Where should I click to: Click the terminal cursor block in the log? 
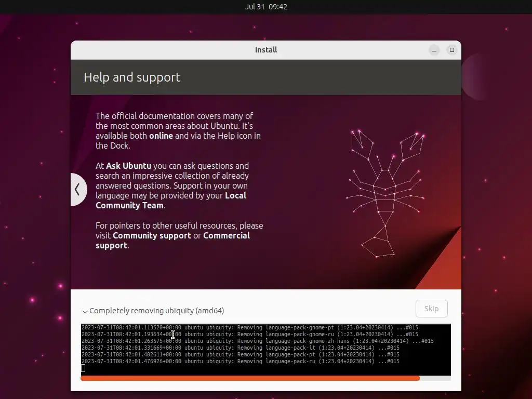[x=83, y=368]
